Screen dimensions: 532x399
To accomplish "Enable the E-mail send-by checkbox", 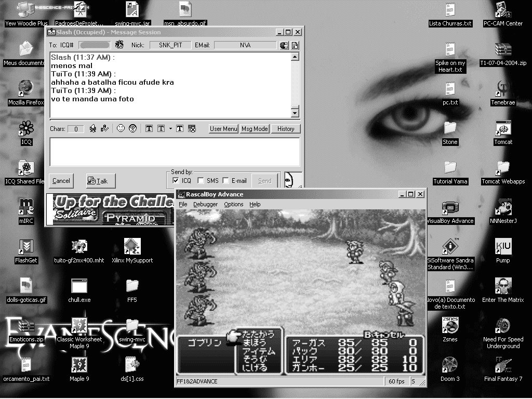I will point(225,180).
